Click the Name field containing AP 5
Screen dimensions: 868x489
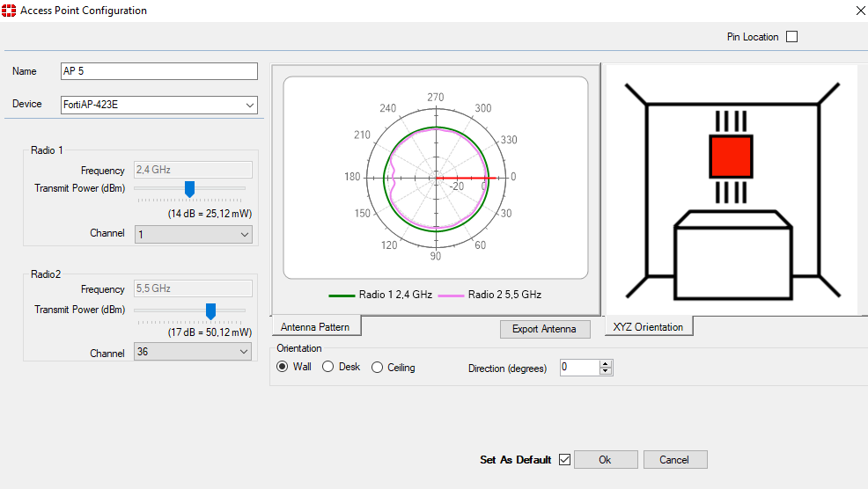tap(159, 71)
